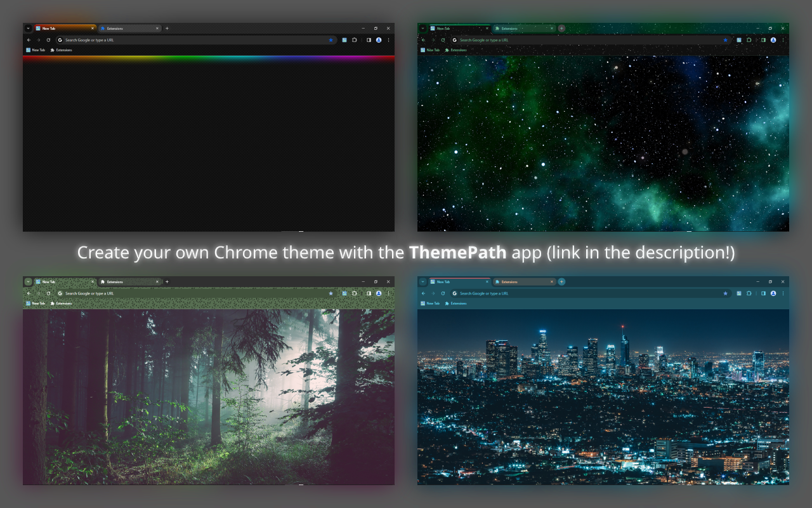Open the profile avatar in the city-themed browser
This screenshot has width=812, height=508.
(773, 293)
